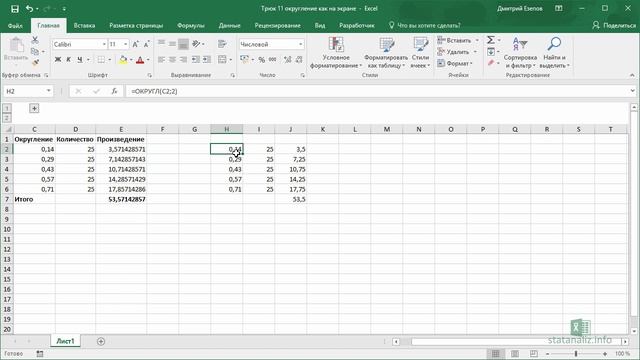
Task: Apply the red font color
Action: point(140,60)
